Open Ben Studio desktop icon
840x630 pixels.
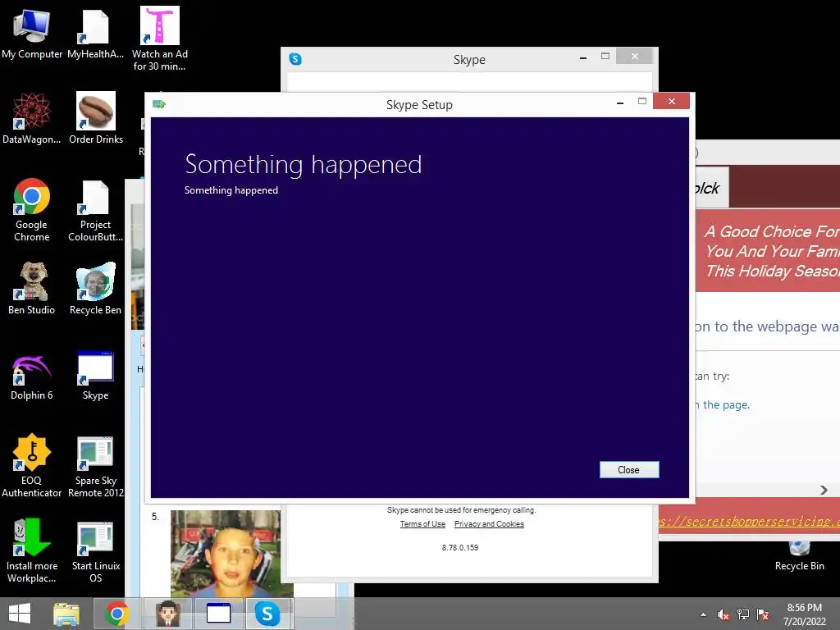tap(32, 289)
